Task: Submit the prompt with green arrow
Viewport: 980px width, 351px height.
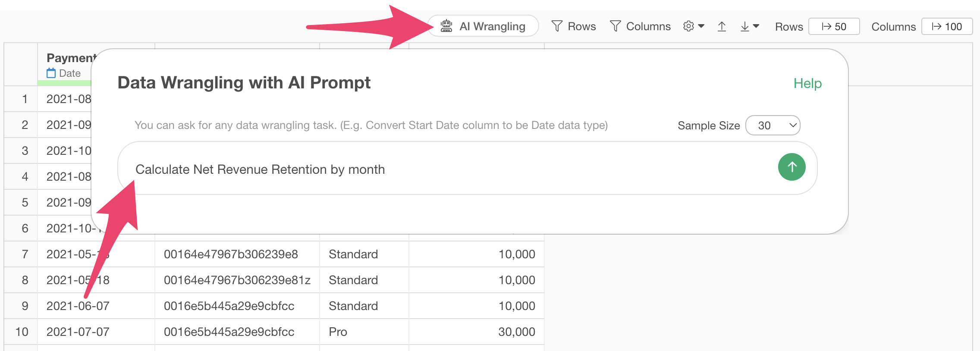Action: 792,167
